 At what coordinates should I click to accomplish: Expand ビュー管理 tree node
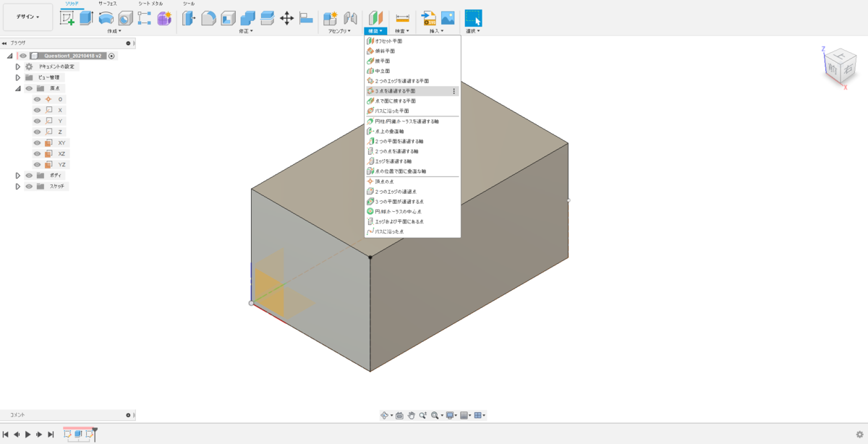click(18, 77)
